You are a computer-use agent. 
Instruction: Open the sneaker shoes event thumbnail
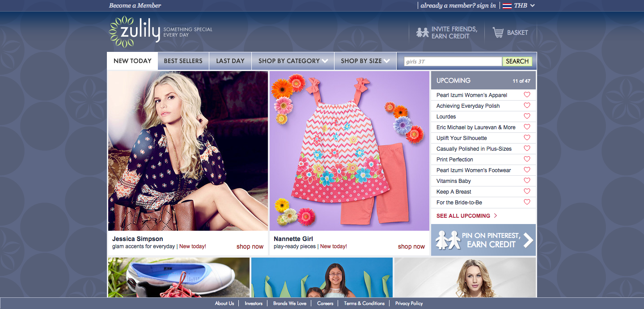tap(178, 277)
